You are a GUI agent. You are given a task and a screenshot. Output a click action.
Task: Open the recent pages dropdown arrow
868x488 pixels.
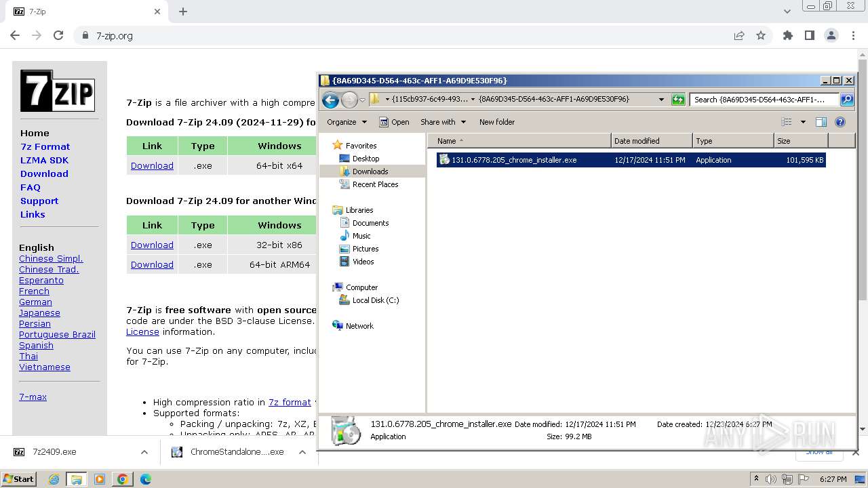coord(362,100)
